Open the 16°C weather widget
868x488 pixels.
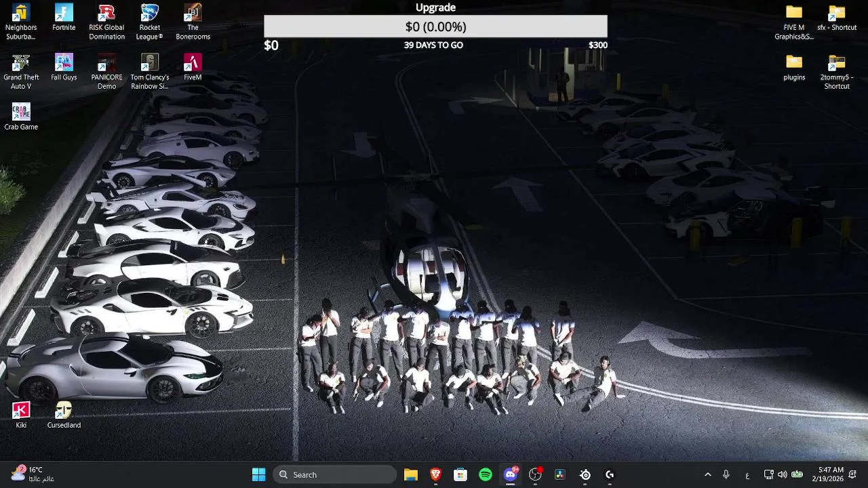(x=32, y=474)
